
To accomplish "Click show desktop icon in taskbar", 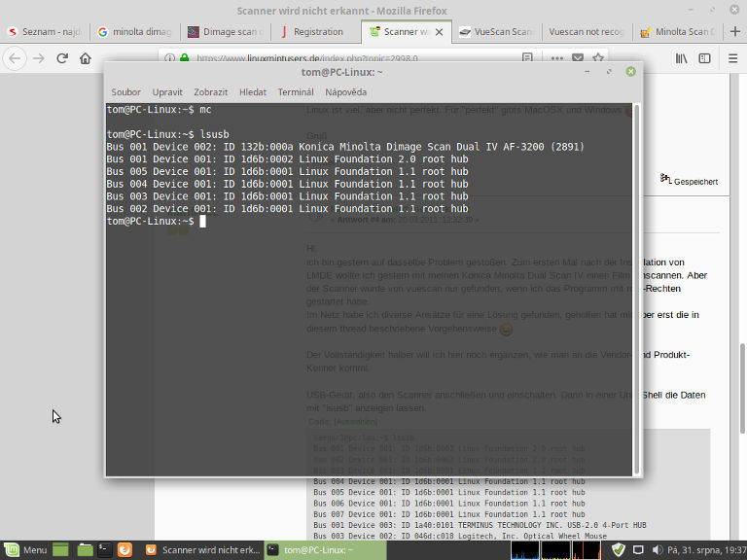I will pyautogui.click(x=60, y=550).
